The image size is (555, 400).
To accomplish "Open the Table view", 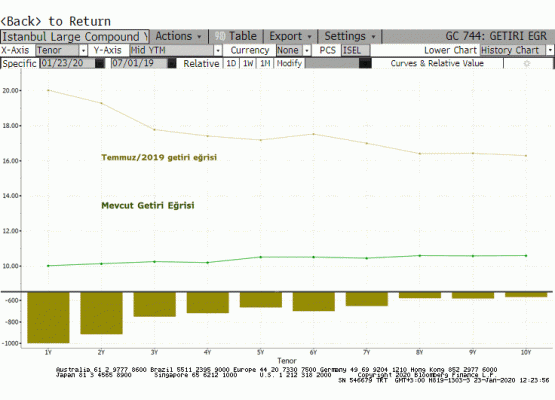I will click(x=236, y=36).
